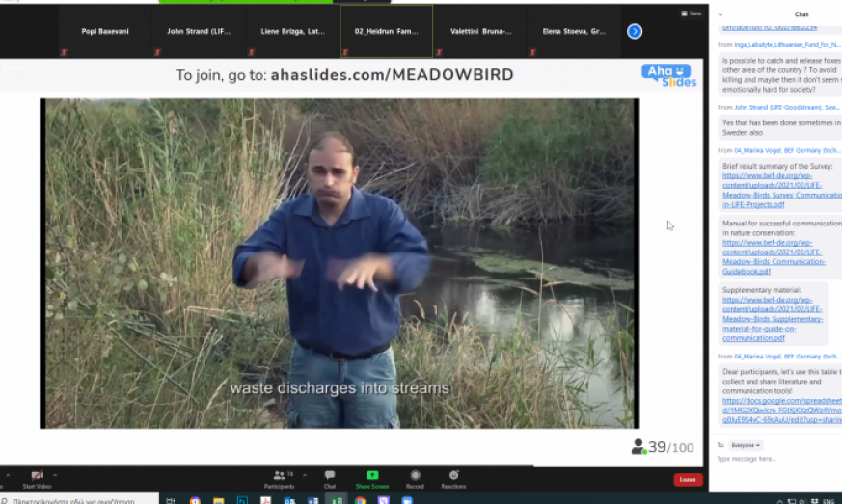Open the chat recipient Everyone dropdown
The height and width of the screenshot is (504, 842).
click(746, 445)
